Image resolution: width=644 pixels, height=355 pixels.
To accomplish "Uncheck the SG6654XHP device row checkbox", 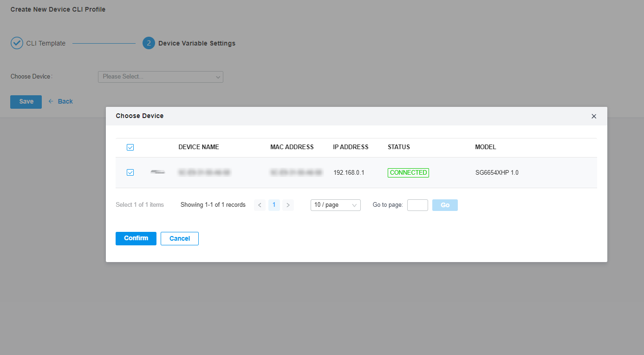I will tap(130, 172).
